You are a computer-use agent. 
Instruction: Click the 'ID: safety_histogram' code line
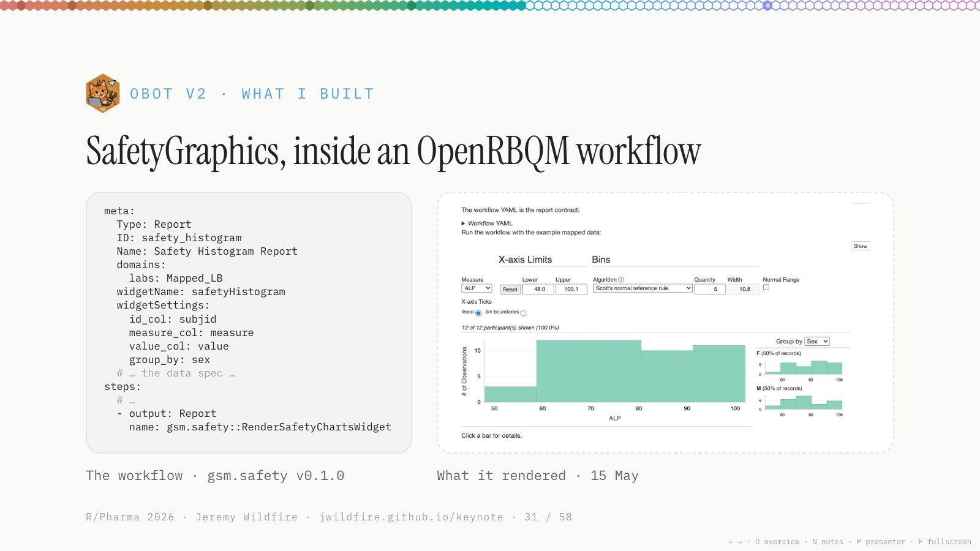179,238
